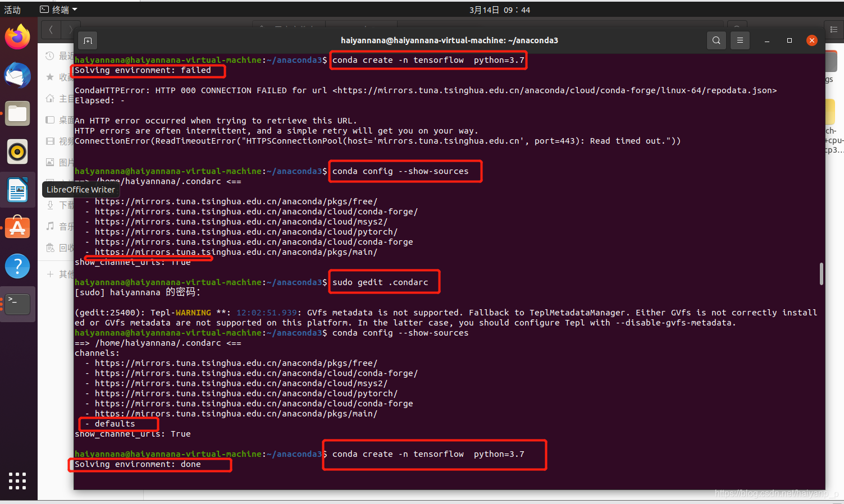Open LibreOffice Writer from the dock
The image size is (844, 504).
[17, 190]
